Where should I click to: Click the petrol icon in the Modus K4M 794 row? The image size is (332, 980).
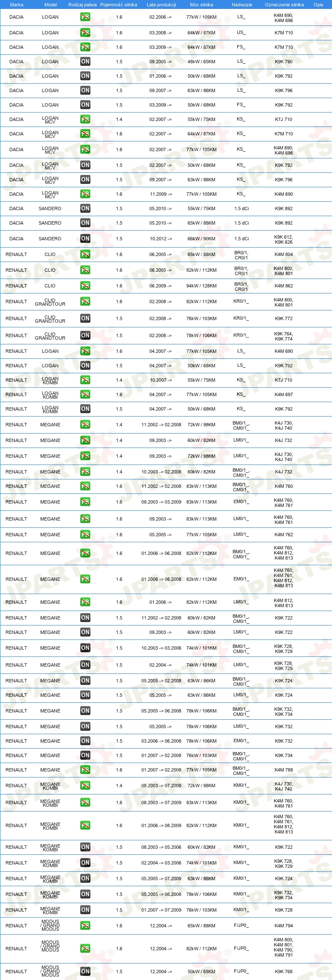click(x=85, y=926)
